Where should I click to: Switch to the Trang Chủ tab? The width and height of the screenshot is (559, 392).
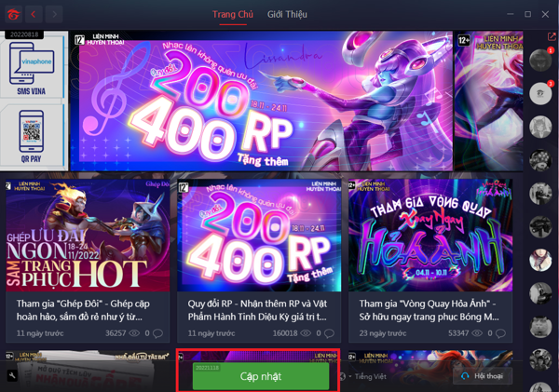point(233,15)
